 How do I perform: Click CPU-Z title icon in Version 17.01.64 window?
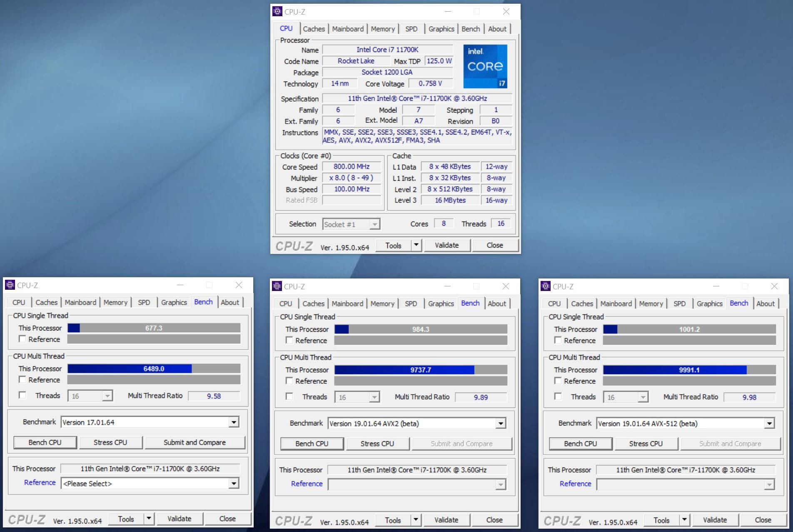(10, 285)
